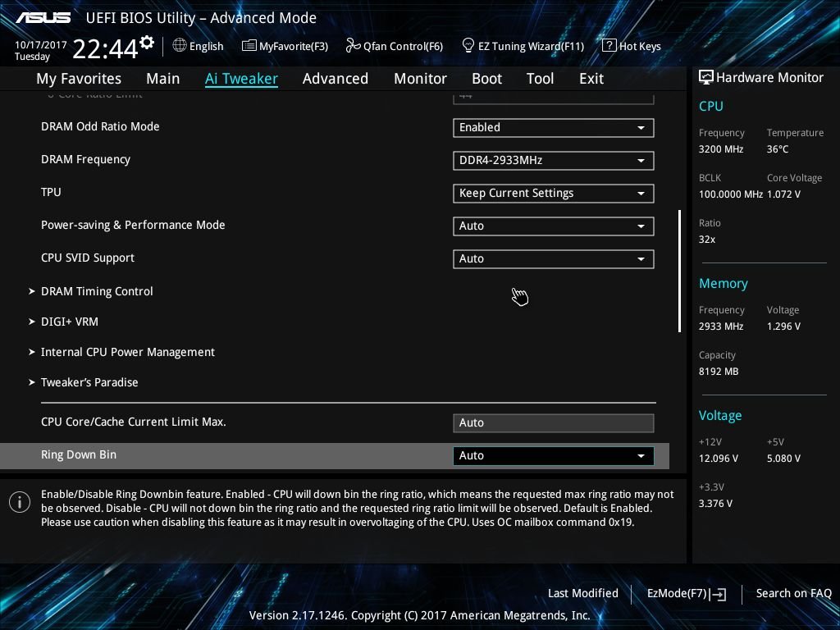The height and width of the screenshot is (630, 840).
Task: Click the CPU ratio 32x value
Action: pos(707,240)
